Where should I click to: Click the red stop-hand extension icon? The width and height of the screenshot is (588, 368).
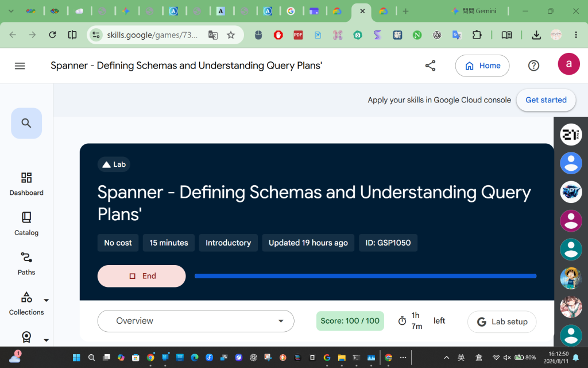pos(278,35)
